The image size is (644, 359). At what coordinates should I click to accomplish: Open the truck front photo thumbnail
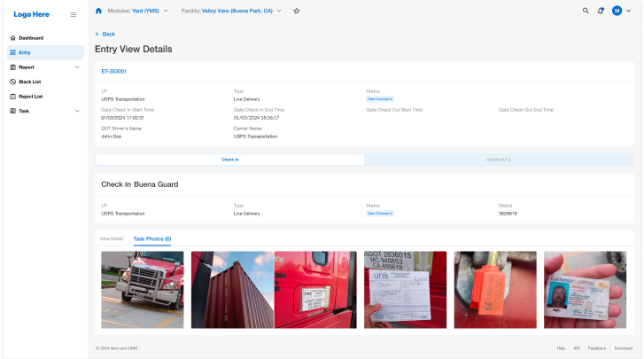click(143, 290)
